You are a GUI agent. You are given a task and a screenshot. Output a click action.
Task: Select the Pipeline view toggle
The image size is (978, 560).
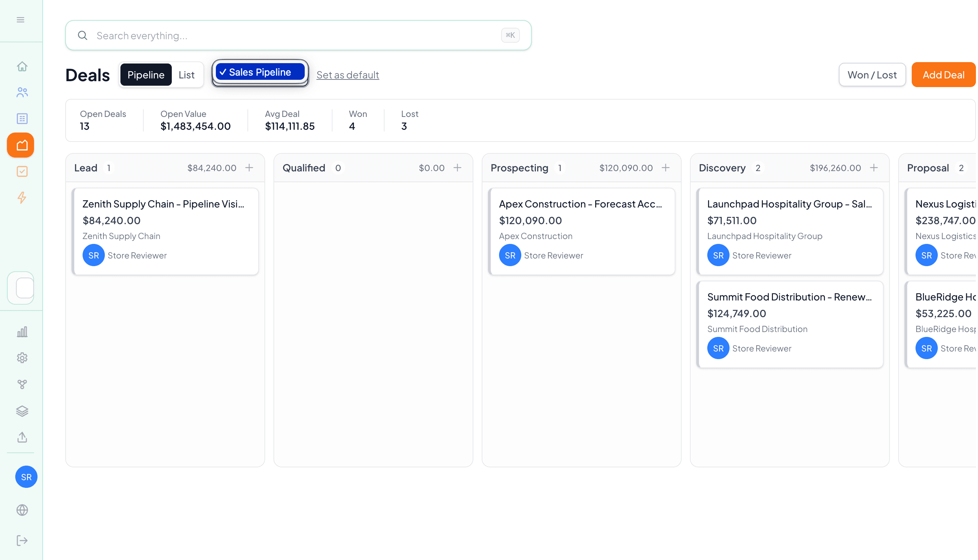click(x=146, y=75)
